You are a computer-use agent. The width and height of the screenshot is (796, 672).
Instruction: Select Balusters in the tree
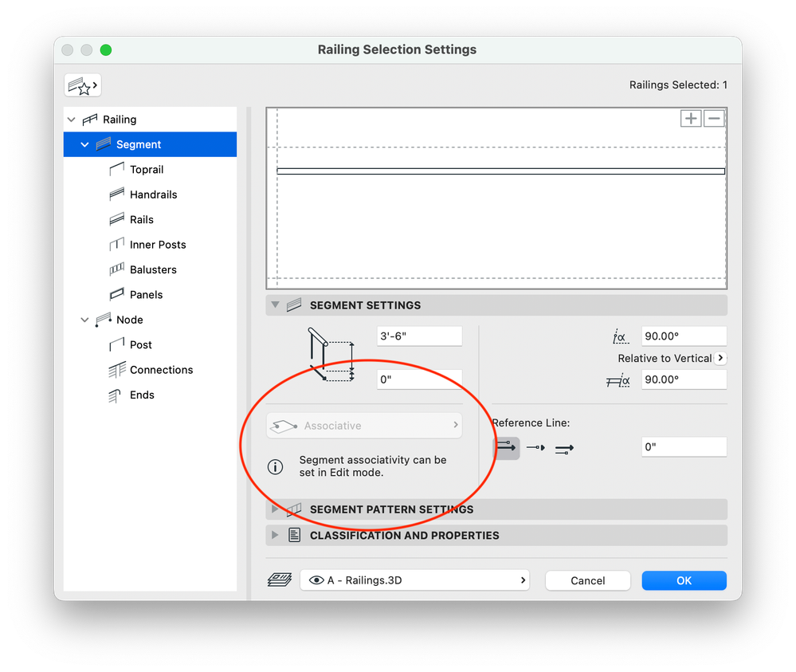[x=153, y=269]
